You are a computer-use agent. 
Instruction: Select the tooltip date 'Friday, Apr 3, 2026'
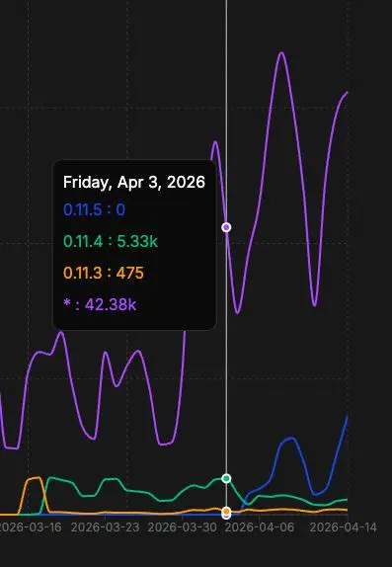pyautogui.click(x=134, y=182)
